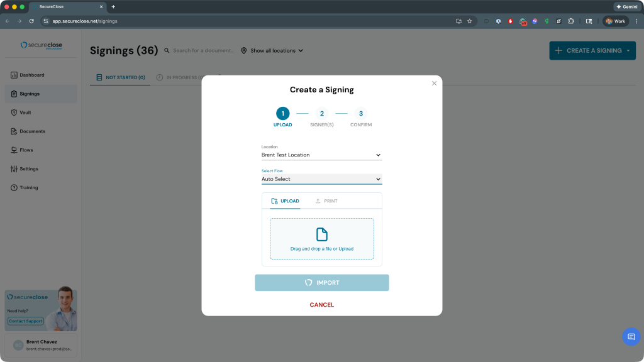
Task: Cancel the signing creation
Action: coord(321,305)
